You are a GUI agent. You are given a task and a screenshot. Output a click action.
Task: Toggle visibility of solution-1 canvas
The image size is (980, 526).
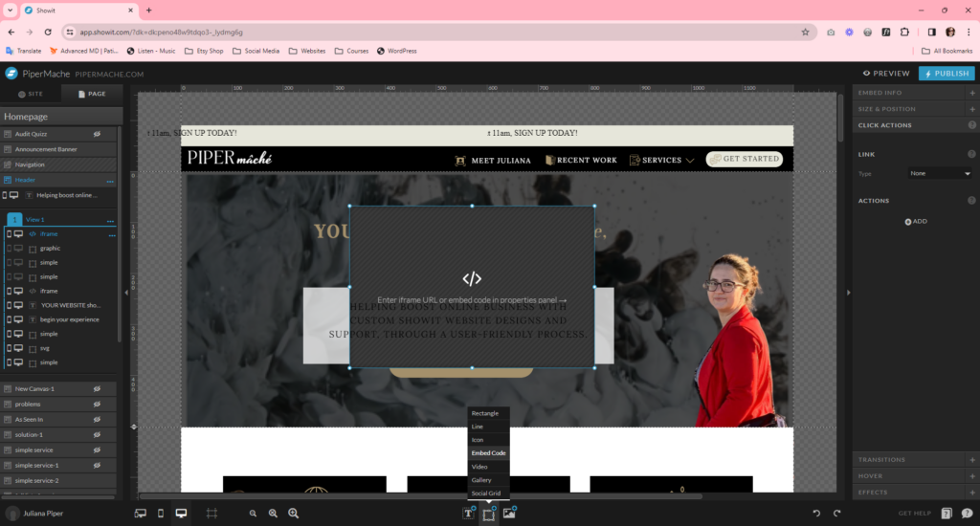97,435
